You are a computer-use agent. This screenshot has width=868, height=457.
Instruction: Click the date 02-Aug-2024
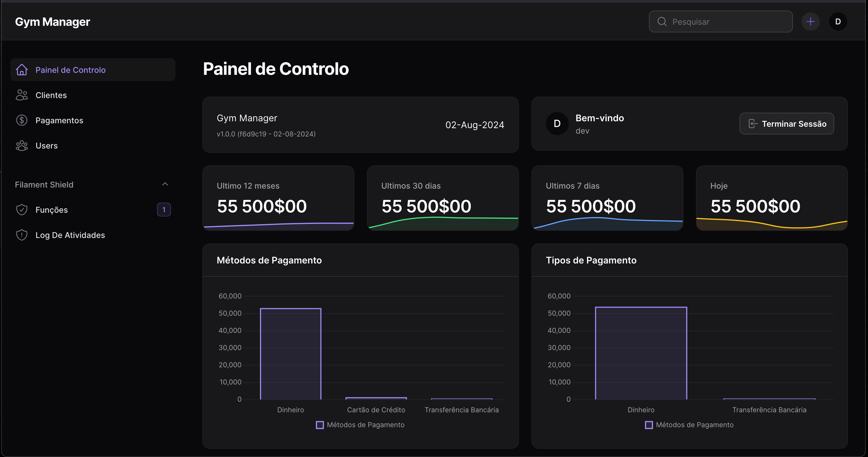tap(474, 125)
